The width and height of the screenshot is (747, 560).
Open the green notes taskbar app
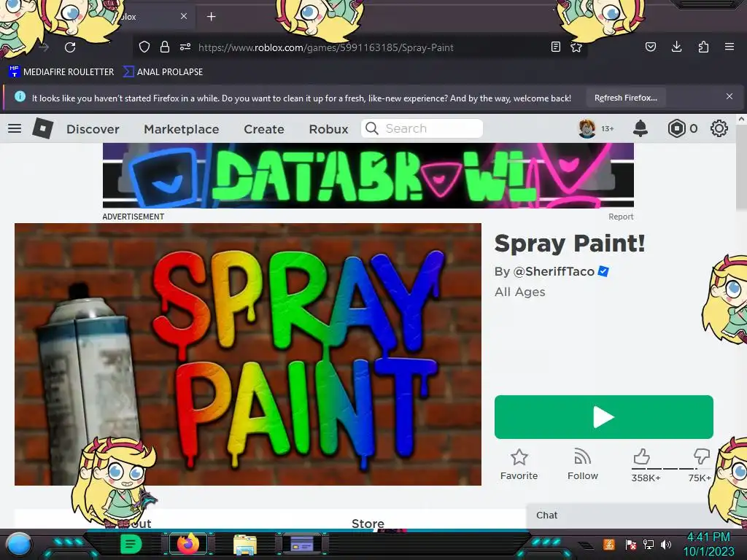(131, 544)
